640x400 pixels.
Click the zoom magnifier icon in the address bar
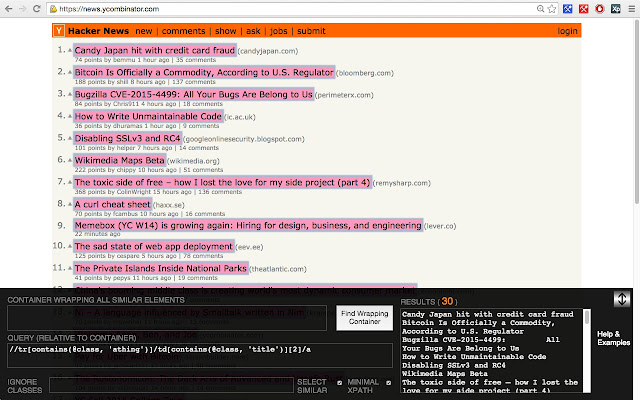(x=540, y=9)
